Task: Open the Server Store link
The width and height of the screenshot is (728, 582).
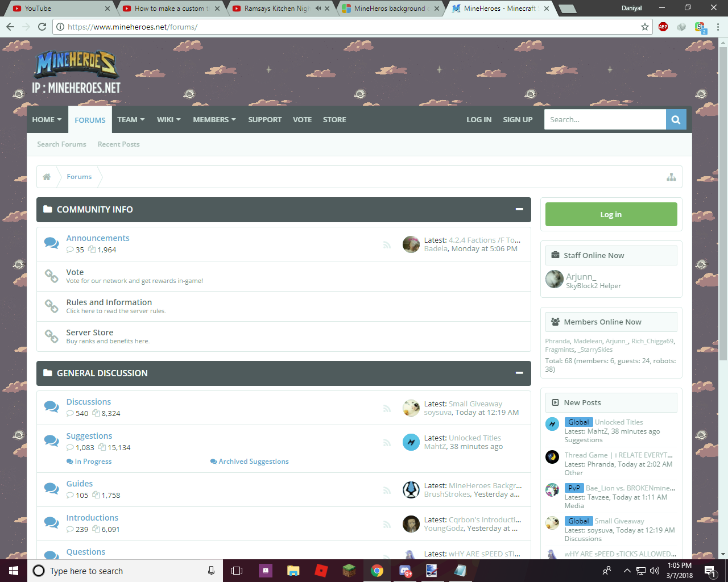Action: click(x=90, y=332)
